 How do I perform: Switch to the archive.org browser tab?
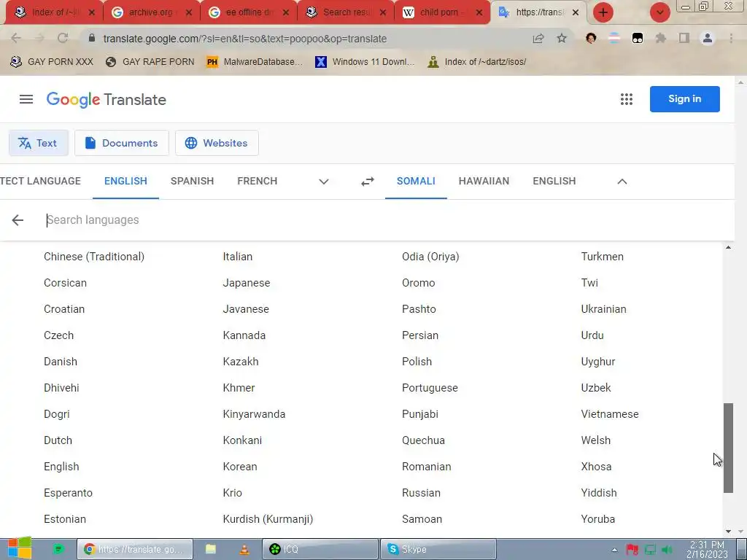click(x=152, y=12)
